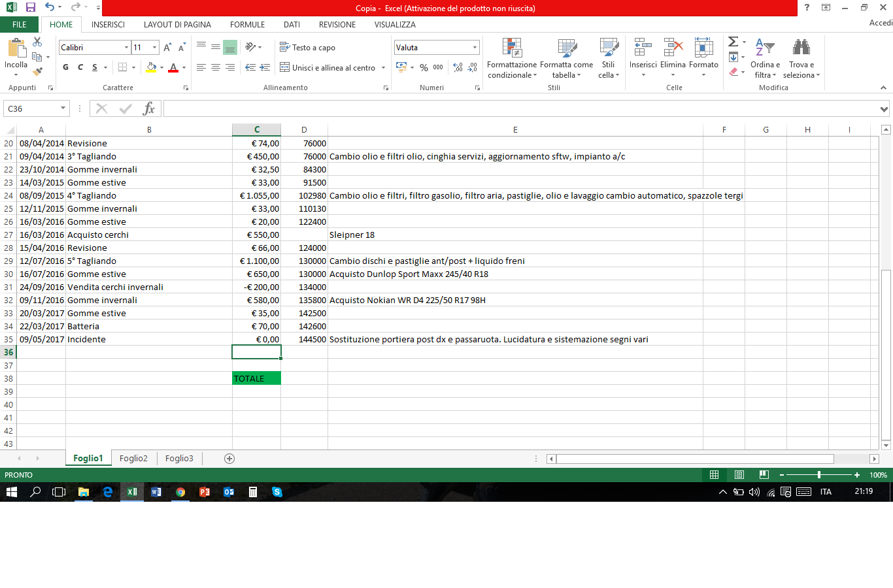Increase decimal places

(x=458, y=67)
